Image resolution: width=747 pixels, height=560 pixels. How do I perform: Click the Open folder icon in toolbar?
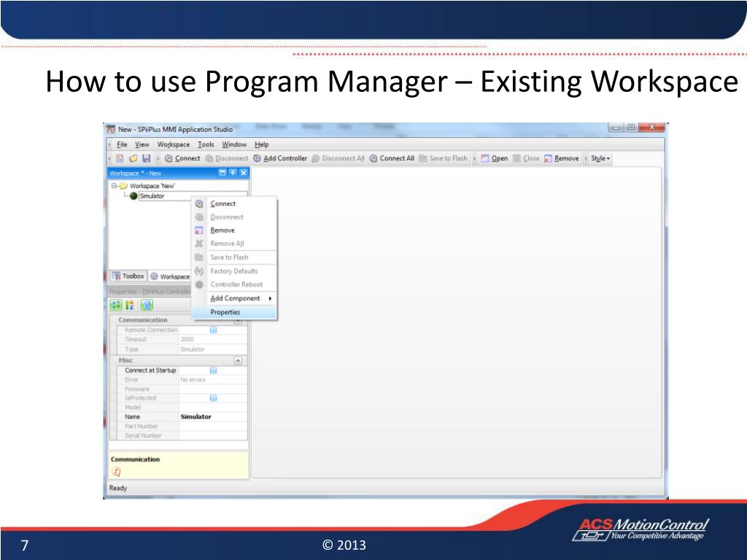click(133, 158)
